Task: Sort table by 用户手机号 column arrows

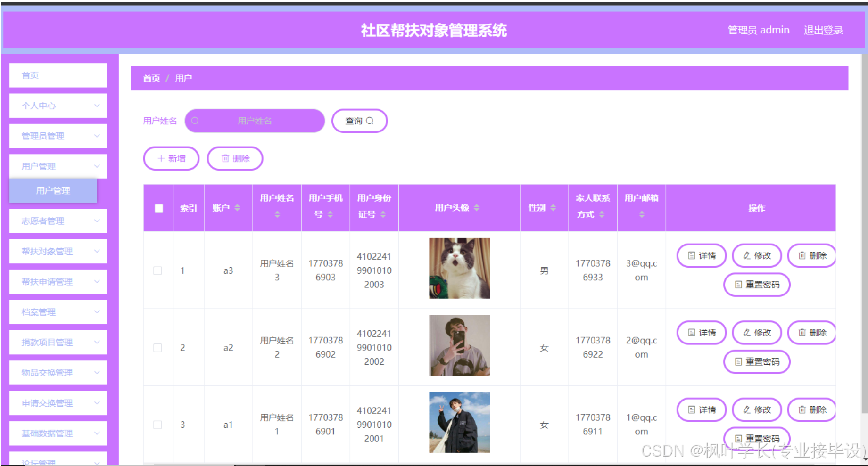Action: pos(330,214)
